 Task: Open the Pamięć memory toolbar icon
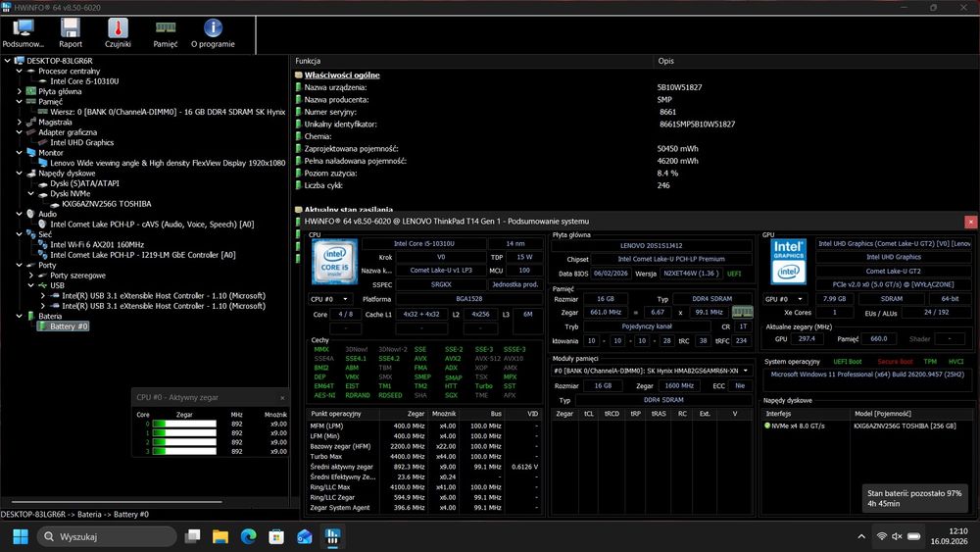point(166,33)
